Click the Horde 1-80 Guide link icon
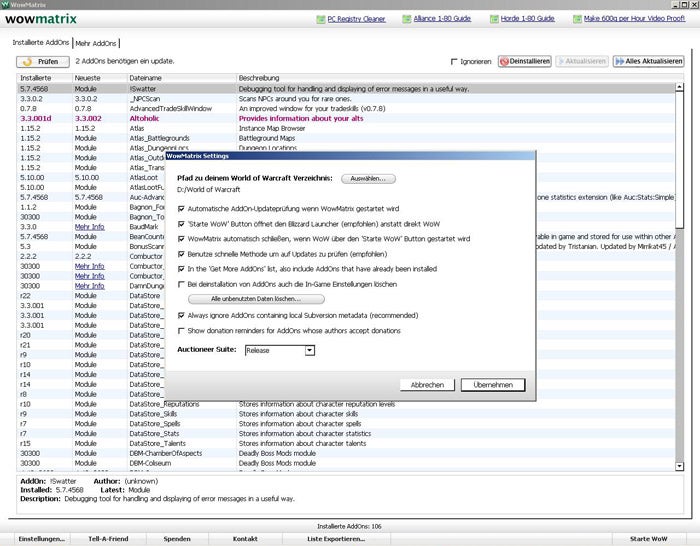 tap(494, 19)
